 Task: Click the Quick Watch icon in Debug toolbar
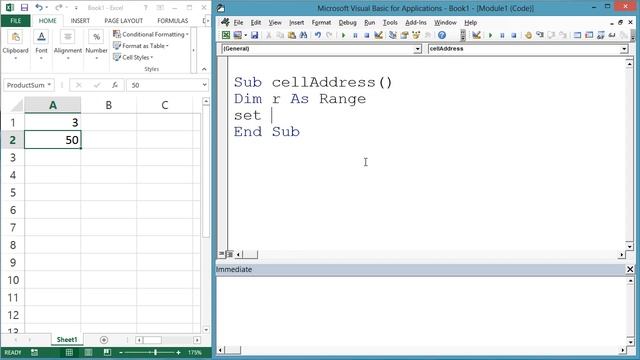(x=612, y=36)
